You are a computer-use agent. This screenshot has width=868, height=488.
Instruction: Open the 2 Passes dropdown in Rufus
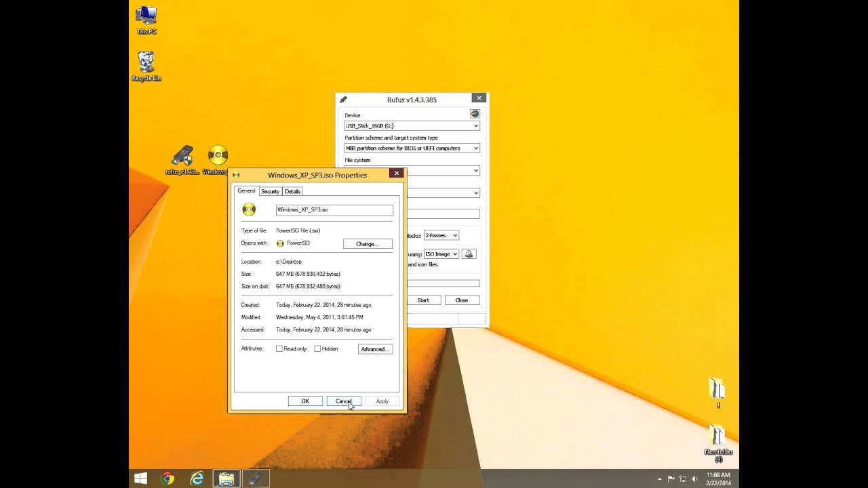(x=441, y=235)
